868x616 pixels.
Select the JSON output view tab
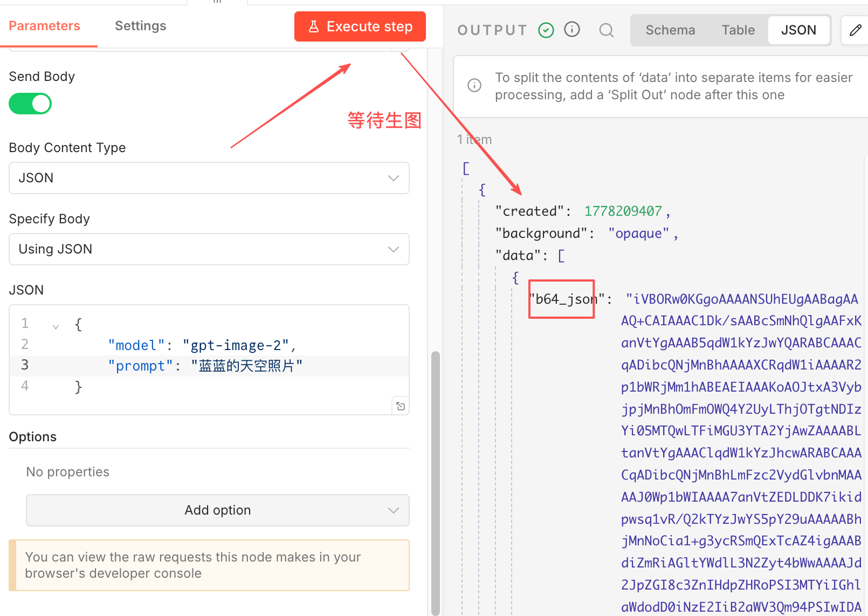[x=798, y=30]
